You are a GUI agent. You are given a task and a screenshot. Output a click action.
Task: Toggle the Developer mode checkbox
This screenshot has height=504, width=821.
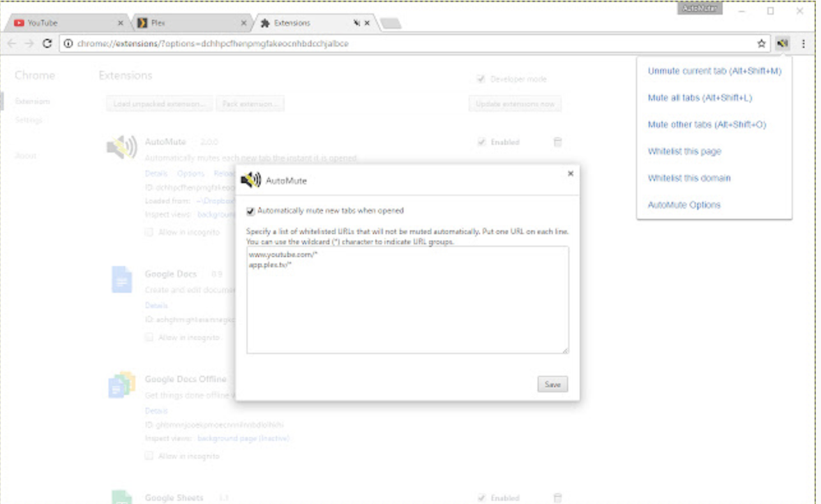pos(481,79)
